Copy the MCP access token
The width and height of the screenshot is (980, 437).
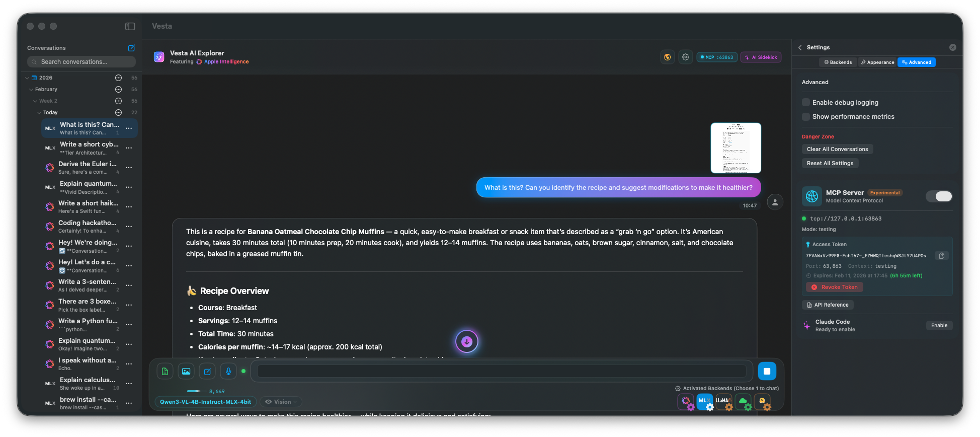click(941, 256)
